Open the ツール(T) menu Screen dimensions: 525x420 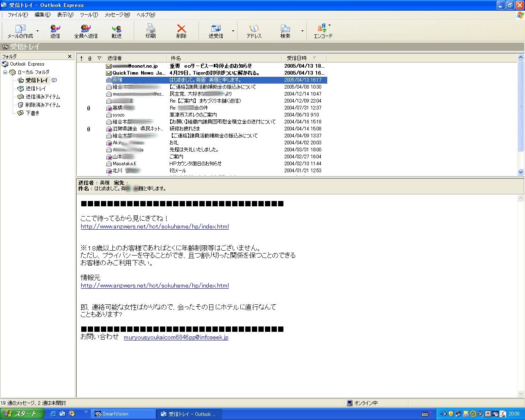tap(89, 15)
